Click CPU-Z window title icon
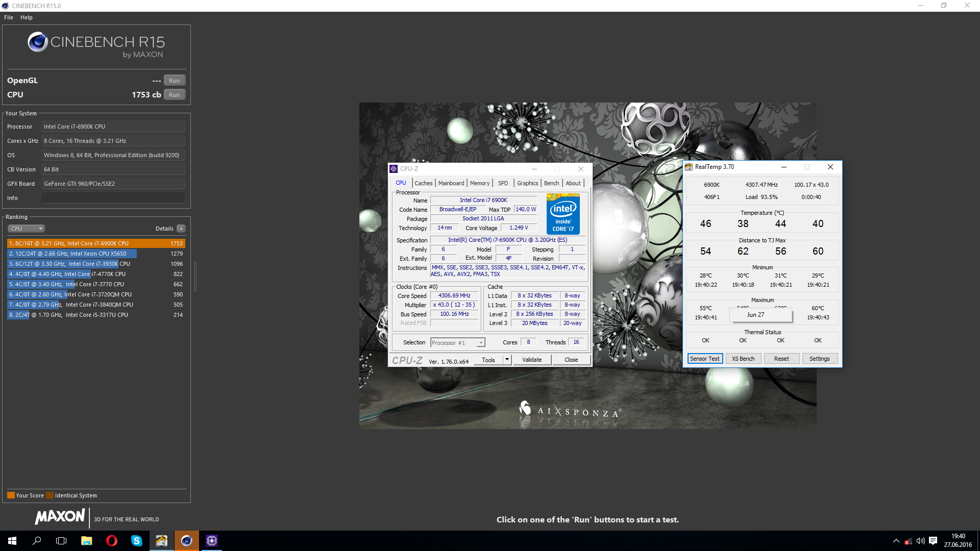The width and height of the screenshot is (980, 551). coord(394,169)
